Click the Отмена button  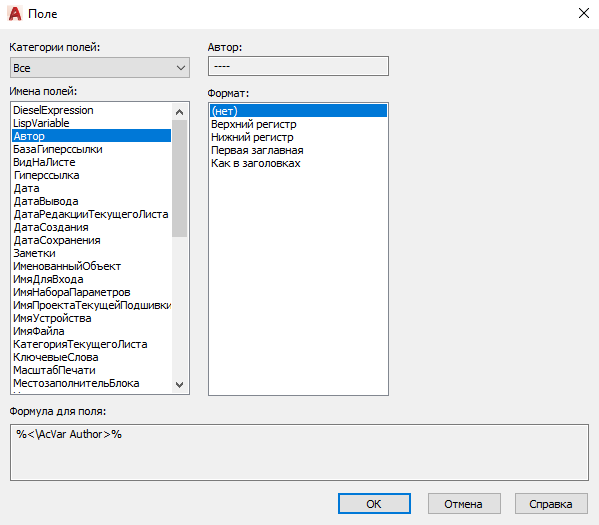click(464, 504)
